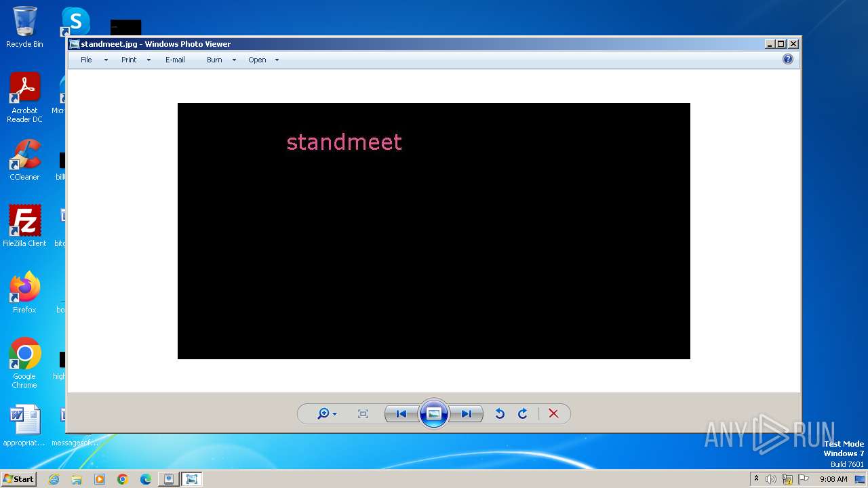Open the appropriat... Word document icon
Image resolution: width=868 pixels, height=488 pixels.
click(24, 426)
